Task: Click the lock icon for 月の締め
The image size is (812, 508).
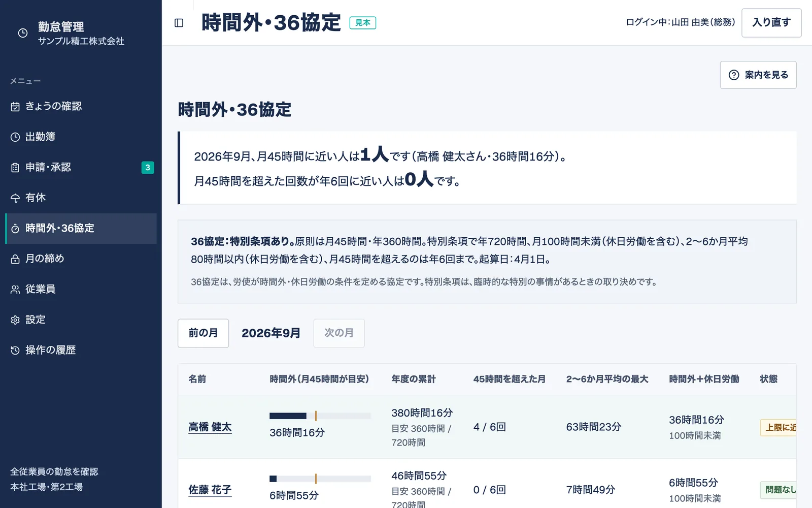Action: click(15, 259)
